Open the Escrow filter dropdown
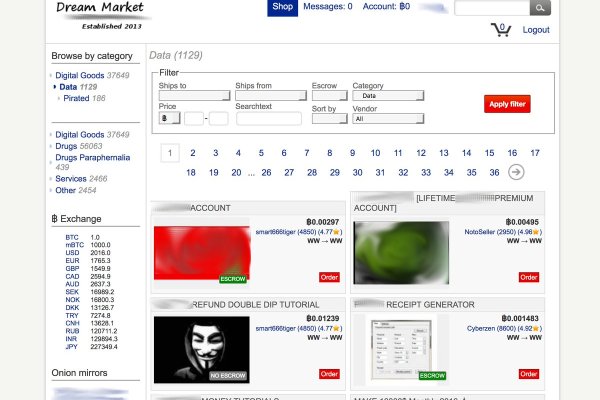Screen dimensions: 600x400 tap(329, 95)
